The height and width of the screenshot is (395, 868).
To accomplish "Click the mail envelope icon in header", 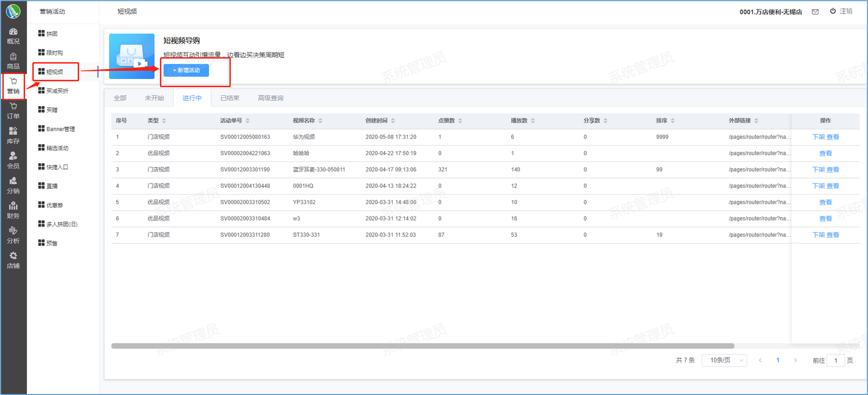I will (815, 11).
